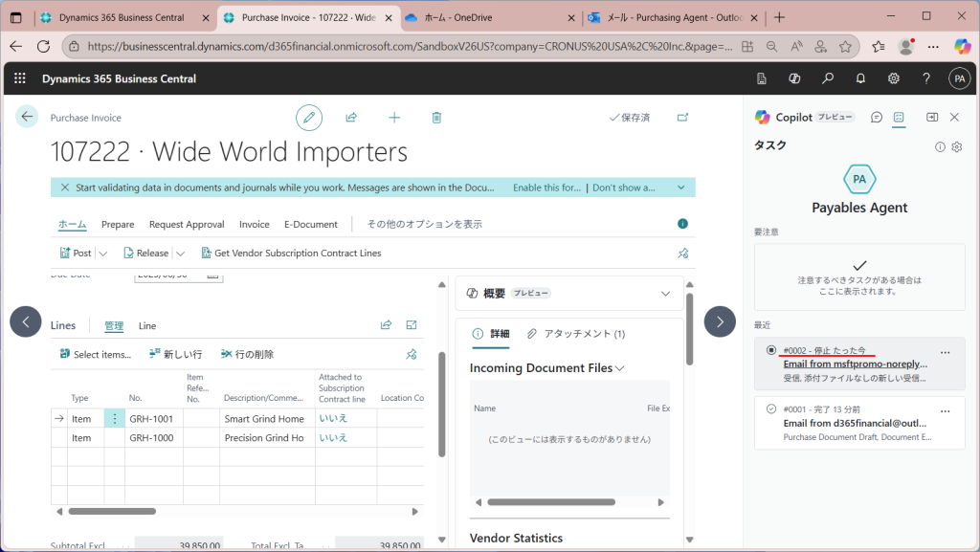Open the Prepare action tab
The height and width of the screenshot is (552, 980).
[118, 224]
